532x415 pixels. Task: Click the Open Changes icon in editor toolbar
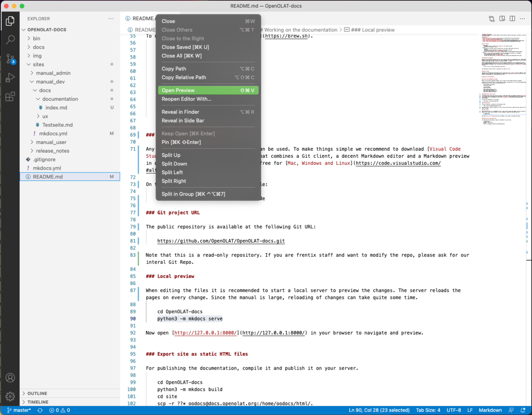pyautogui.click(x=492, y=19)
